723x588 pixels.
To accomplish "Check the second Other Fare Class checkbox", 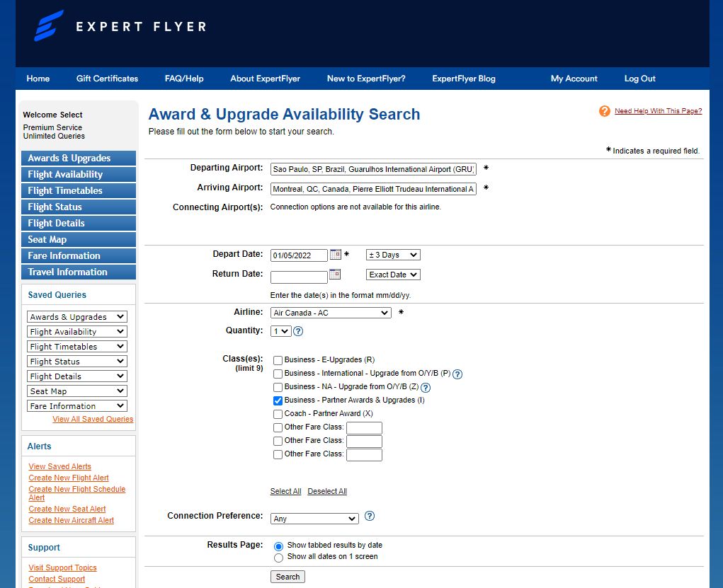I will click(278, 441).
